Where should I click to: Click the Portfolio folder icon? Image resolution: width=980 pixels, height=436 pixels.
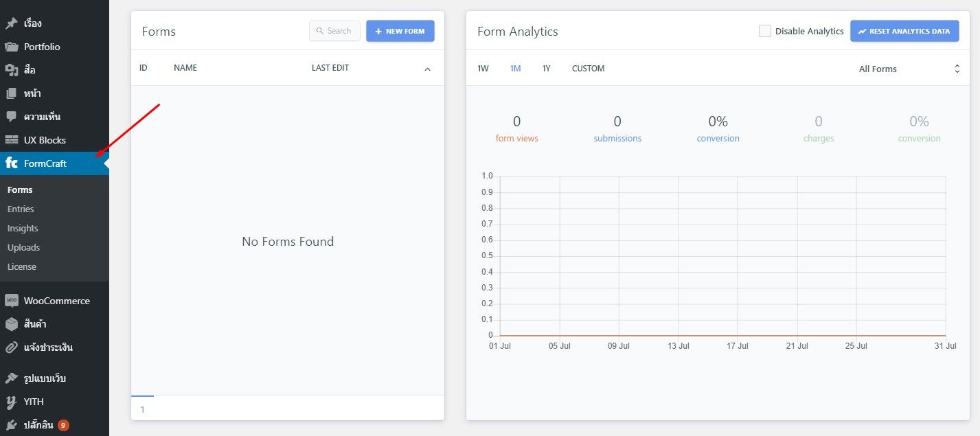click(12, 47)
